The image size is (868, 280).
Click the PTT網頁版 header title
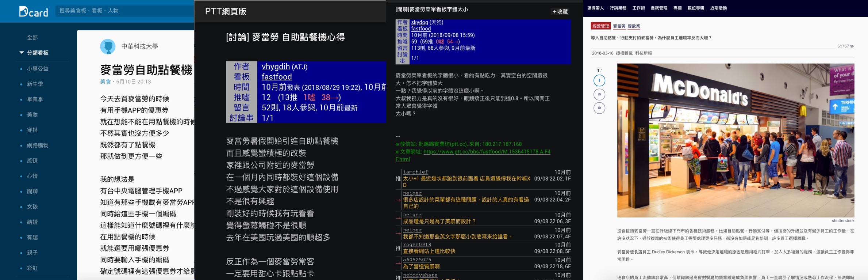pos(226,12)
